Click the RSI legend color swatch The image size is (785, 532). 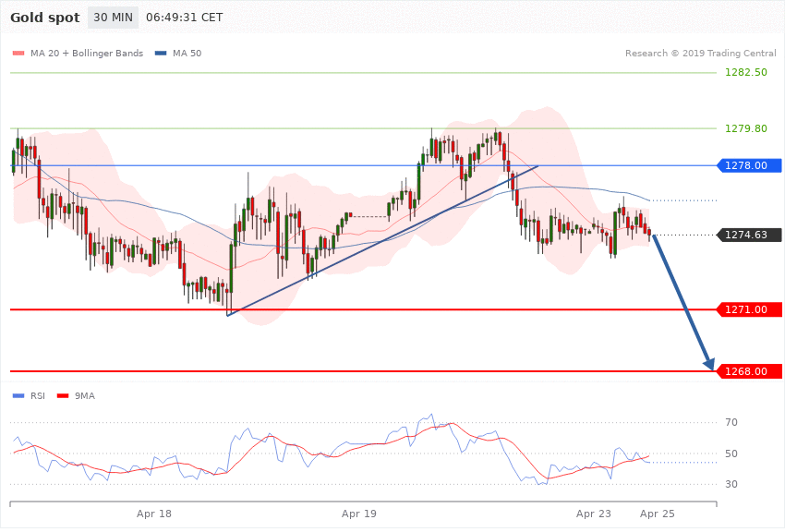pyautogui.click(x=18, y=396)
